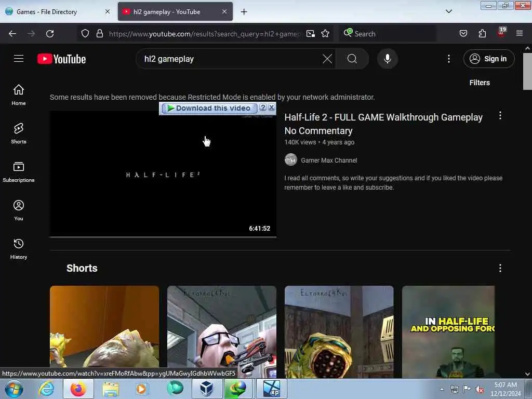This screenshot has height=399, width=532.
Task: Play the Half-Life 2 video thumbnail
Action: pos(163,174)
